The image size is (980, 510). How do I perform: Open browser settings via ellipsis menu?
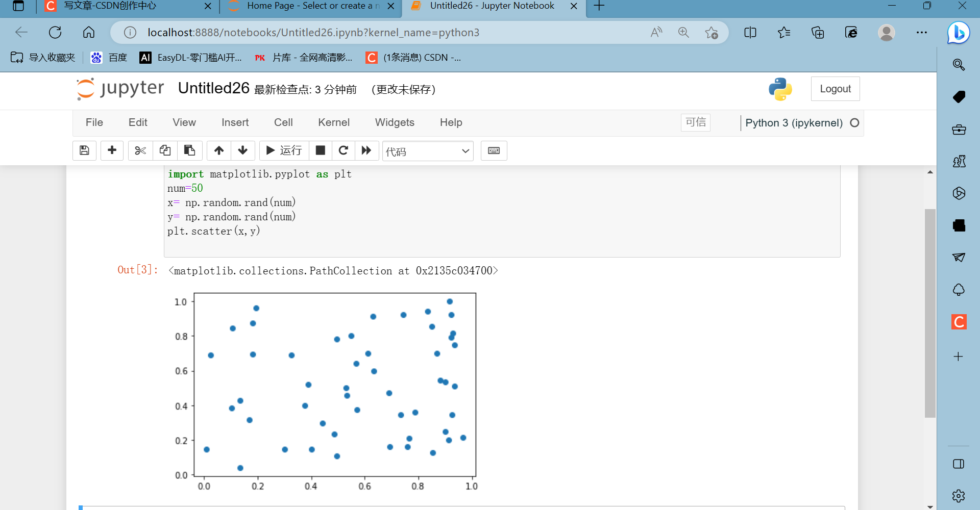point(922,32)
